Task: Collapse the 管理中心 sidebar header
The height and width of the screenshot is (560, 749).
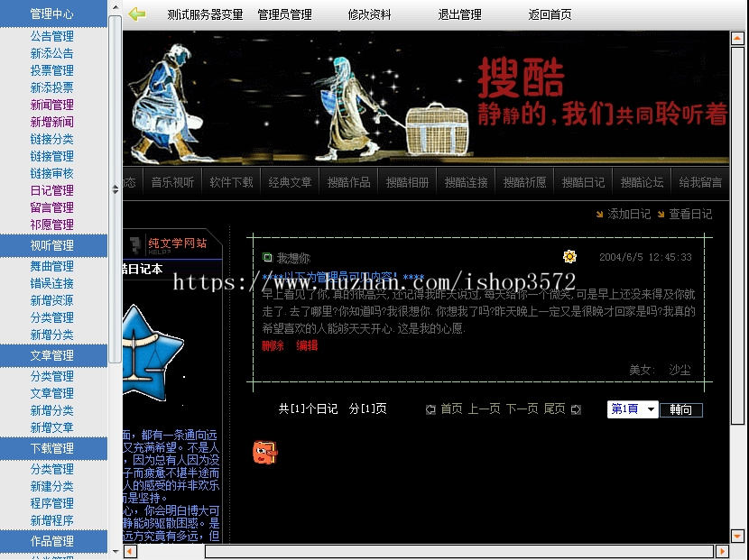Action: (x=53, y=14)
